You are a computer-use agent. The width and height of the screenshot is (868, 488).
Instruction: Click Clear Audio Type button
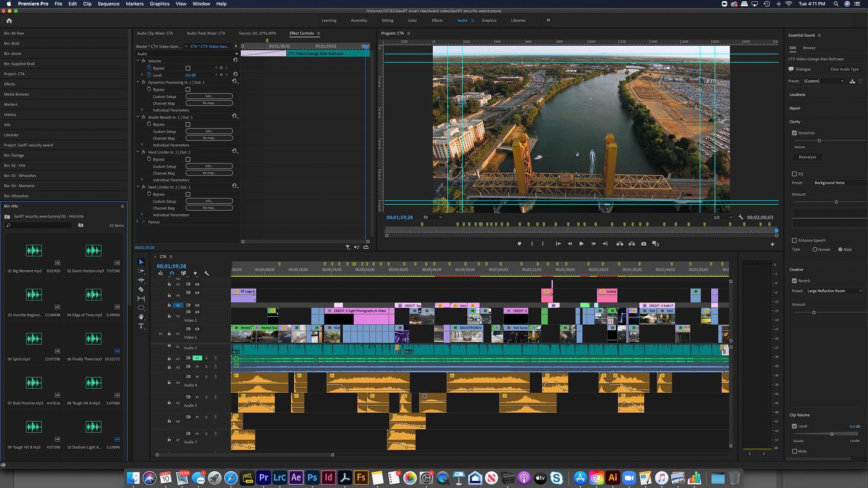(x=844, y=69)
